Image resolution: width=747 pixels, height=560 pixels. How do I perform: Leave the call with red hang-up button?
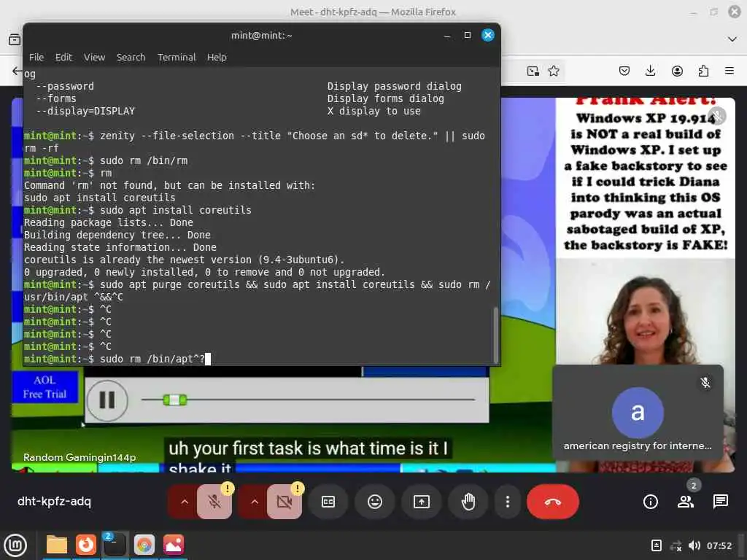[553, 502]
